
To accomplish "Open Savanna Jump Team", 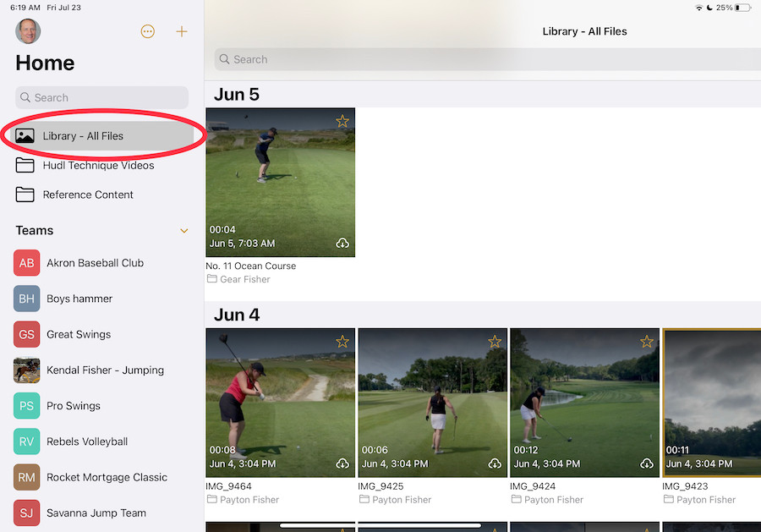I will (102, 513).
